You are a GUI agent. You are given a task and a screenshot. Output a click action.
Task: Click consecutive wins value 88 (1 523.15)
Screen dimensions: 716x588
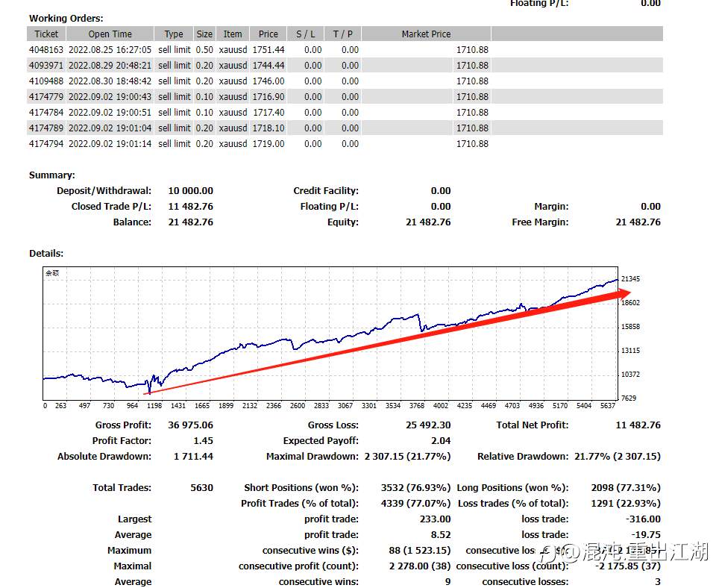coord(420,551)
